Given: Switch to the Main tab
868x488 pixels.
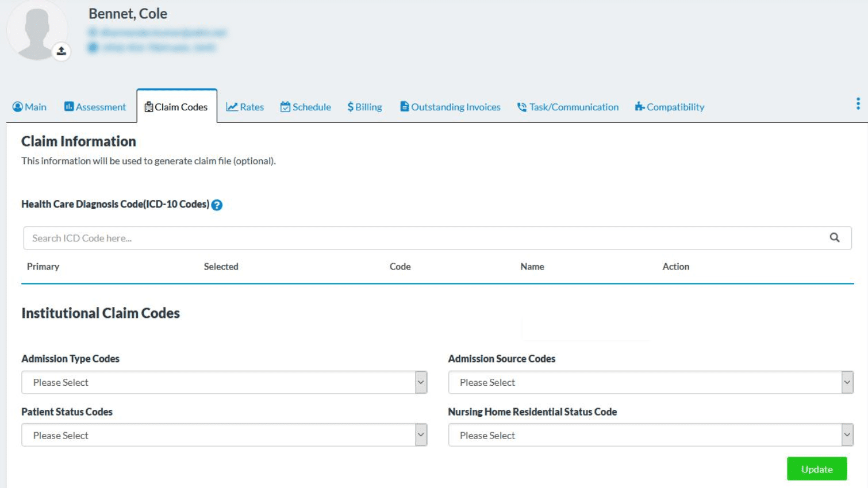Looking at the screenshot, I should [x=29, y=106].
